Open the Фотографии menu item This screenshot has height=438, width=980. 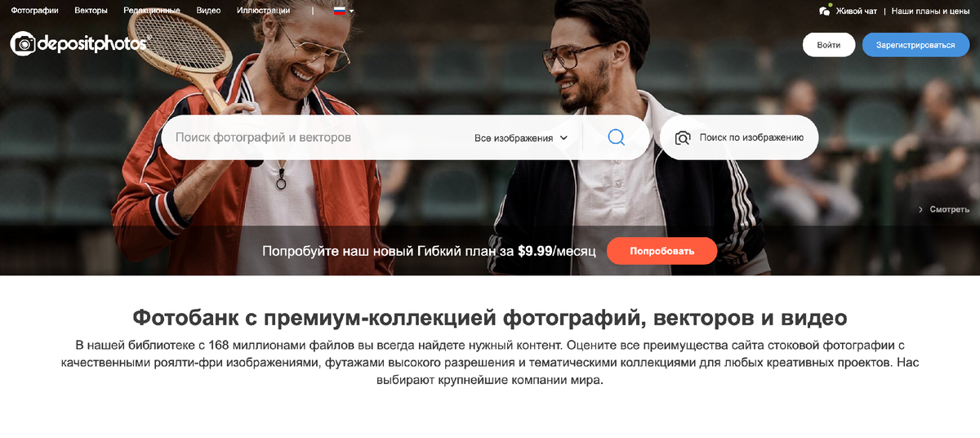pyautogui.click(x=34, y=11)
